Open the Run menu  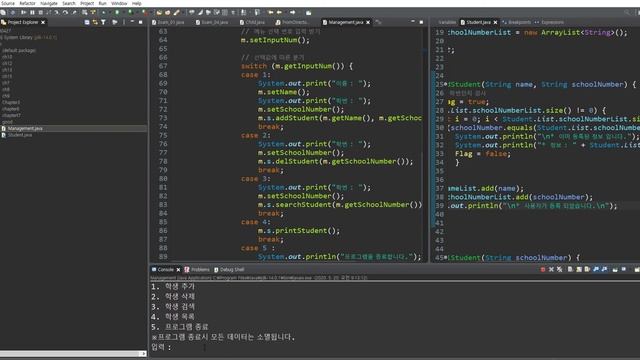(102, 3)
